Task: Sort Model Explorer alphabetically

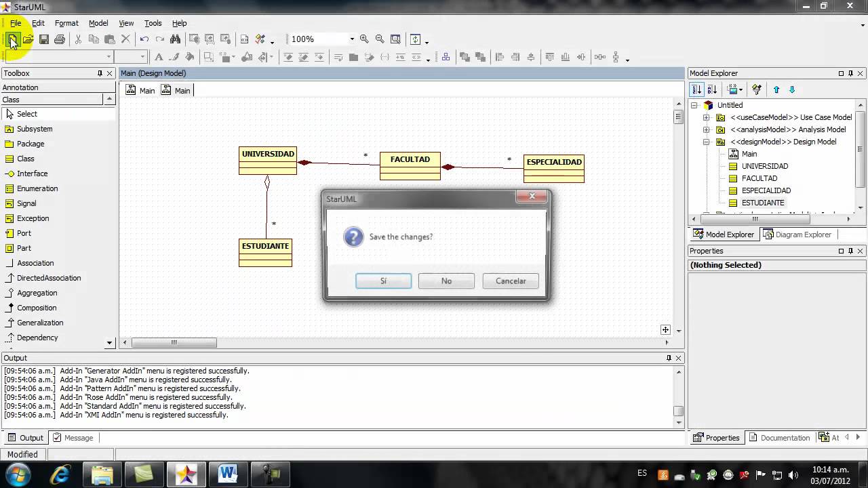Action: (712, 89)
